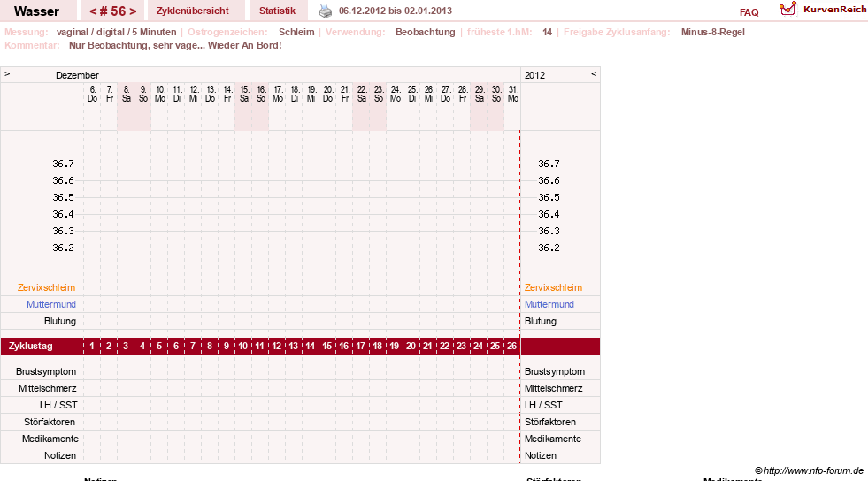Click the right 36.5 temperature label
The image size is (868, 481).
[549, 197]
